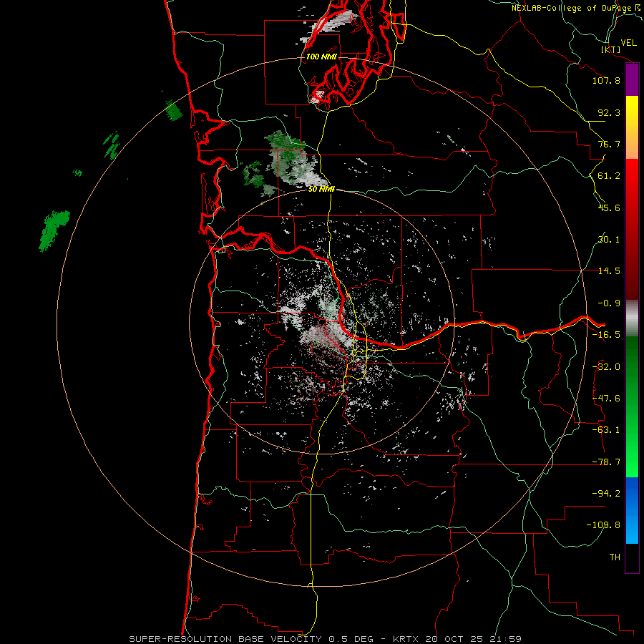Click the 61.2 velocity scale label

click(x=609, y=176)
